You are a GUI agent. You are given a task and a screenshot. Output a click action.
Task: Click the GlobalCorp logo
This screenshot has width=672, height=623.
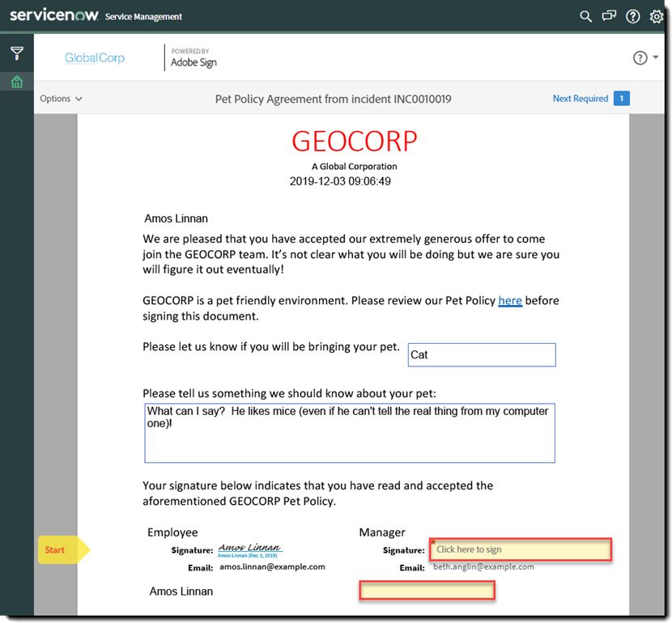(x=95, y=57)
